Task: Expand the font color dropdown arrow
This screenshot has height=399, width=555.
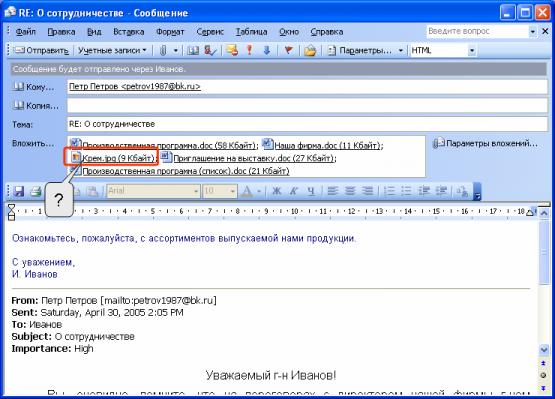Action: tap(259, 191)
